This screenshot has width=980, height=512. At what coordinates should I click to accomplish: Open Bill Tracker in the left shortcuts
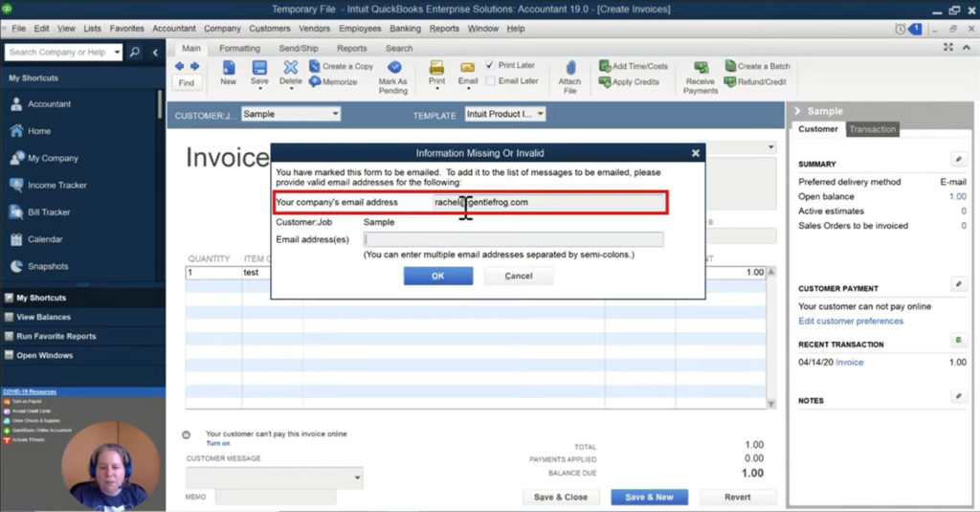click(52, 211)
